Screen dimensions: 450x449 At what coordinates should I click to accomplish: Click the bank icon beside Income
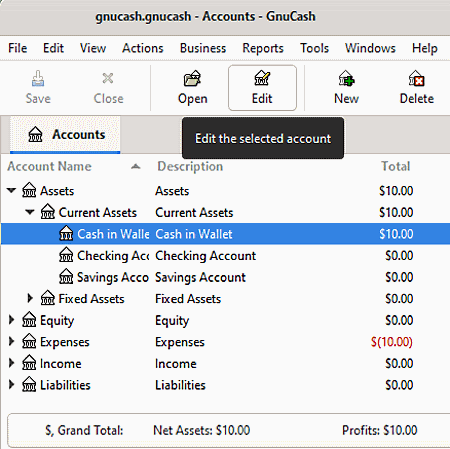coord(29,363)
